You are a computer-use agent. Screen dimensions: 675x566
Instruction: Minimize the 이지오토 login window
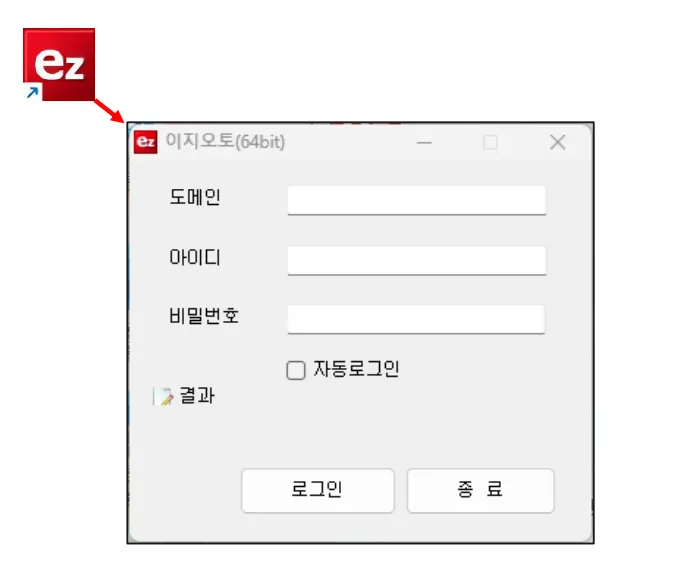[x=424, y=142]
